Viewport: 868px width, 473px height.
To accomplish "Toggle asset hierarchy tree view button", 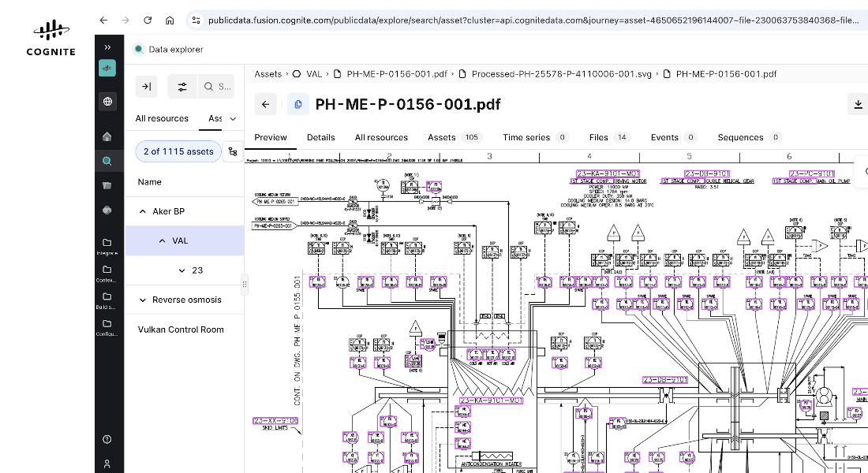I will click(233, 151).
